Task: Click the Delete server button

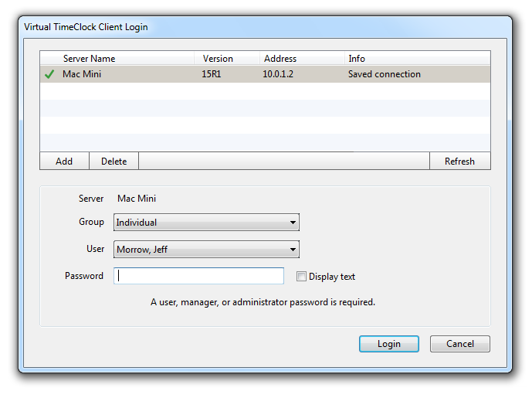Action: 114,162
